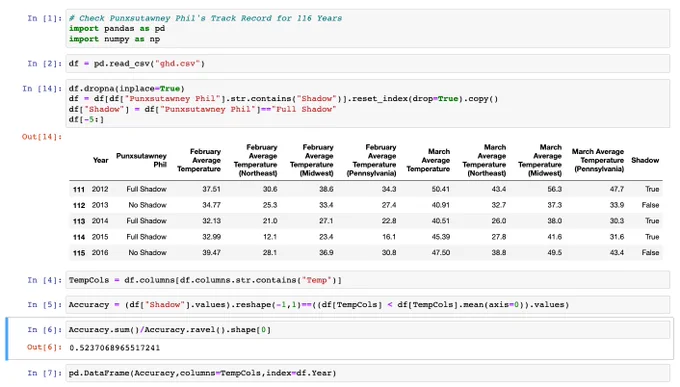Click the February Average Temperature (Pennsylvania) header
This screenshot has height=387, width=680.
(x=371, y=160)
